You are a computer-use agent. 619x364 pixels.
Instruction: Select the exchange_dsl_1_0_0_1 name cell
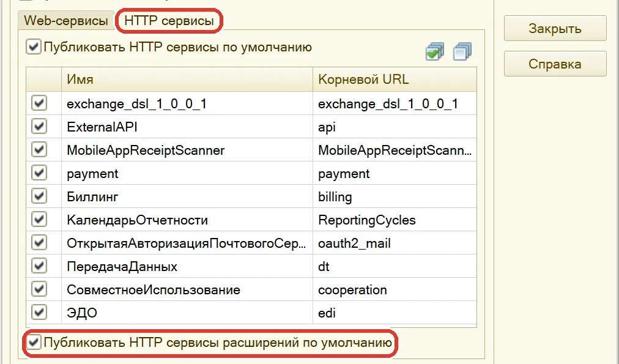187,104
